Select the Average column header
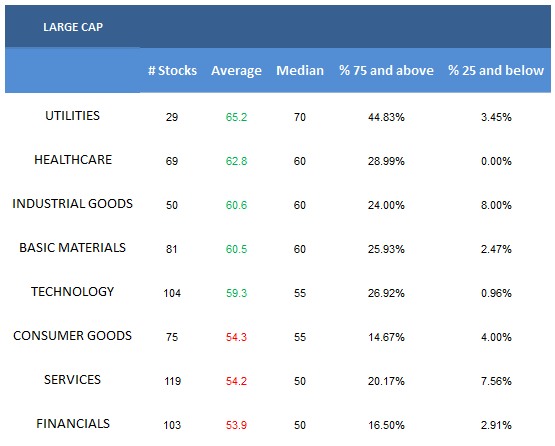This screenshot has height=446, width=555. [236, 71]
